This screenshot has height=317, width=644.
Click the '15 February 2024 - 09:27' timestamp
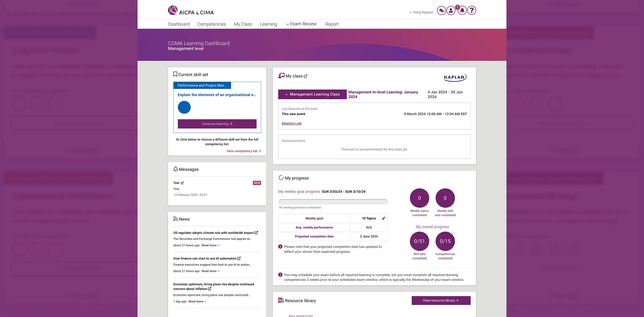[x=190, y=195]
